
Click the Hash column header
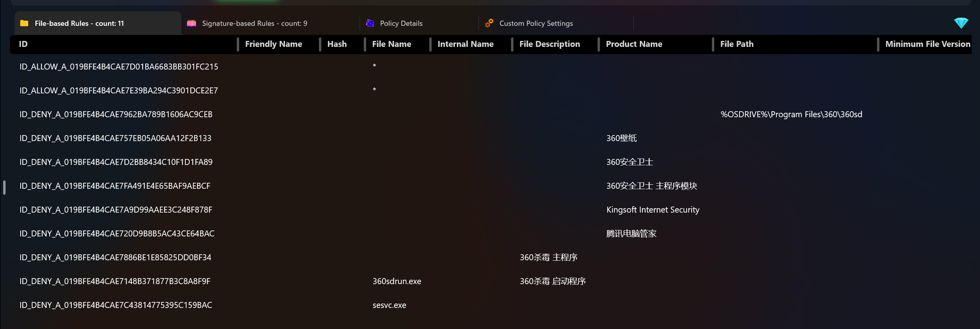(x=337, y=44)
